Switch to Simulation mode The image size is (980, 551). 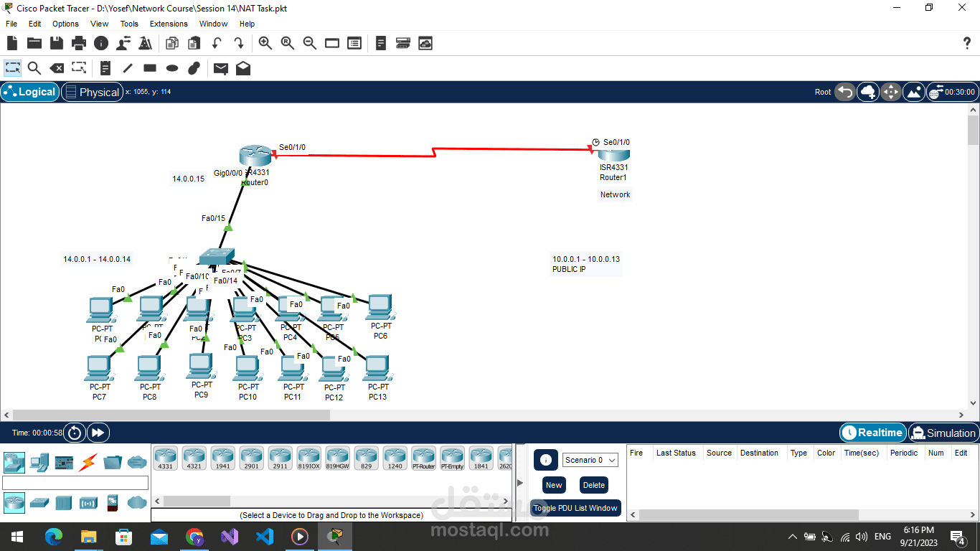pos(943,433)
